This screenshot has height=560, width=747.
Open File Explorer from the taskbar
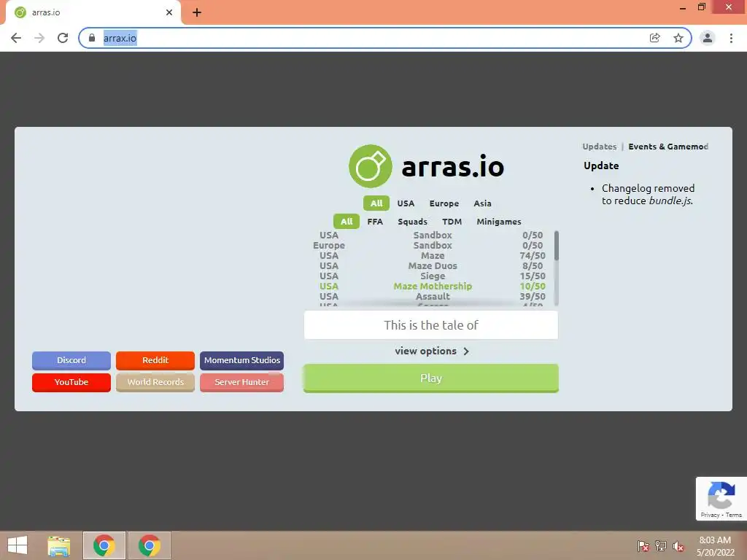[x=59, y=545]
